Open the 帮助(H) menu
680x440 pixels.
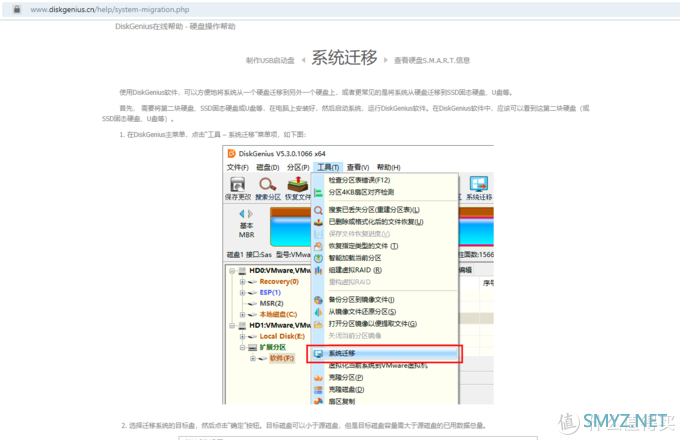click(x=389, y=167)
